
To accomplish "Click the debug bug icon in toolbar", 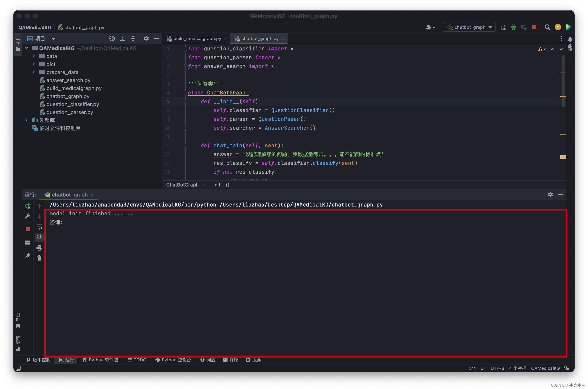I will pos(513,27).
